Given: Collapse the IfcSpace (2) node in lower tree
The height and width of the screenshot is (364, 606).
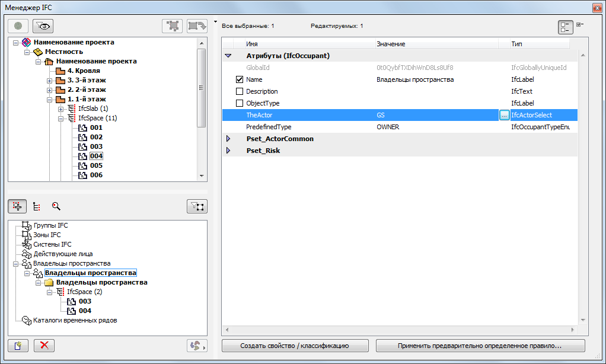Looking at the screenshot, I should coord(49,292).
